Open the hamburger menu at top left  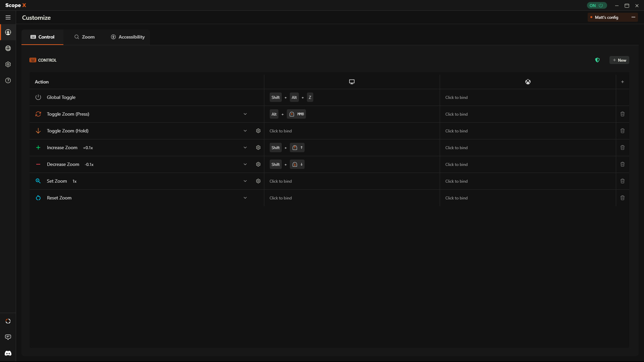(x=8, y=17)
